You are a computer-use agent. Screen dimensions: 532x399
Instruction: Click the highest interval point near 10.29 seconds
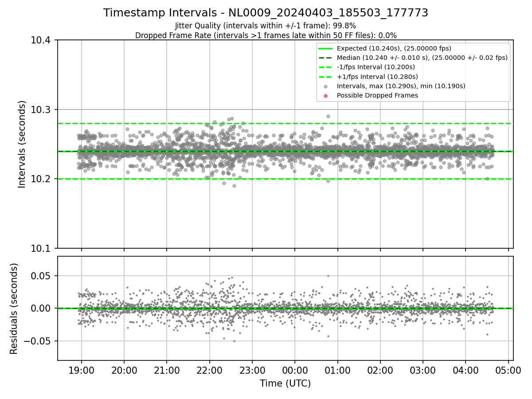pos(328,116)
